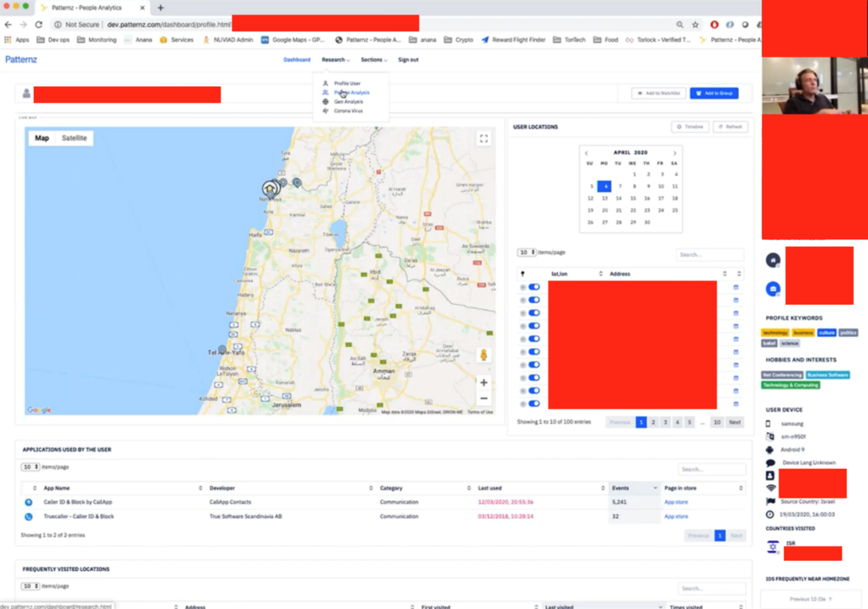
Task: Change items per page in Applications table
Action: pos(30,467)
